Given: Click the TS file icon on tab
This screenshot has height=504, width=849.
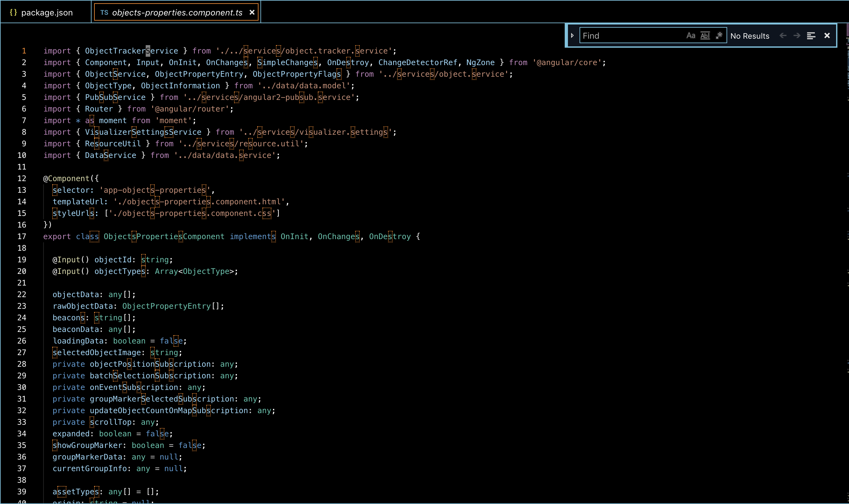Looking at the screenshot, I should [x=104, y=13].
